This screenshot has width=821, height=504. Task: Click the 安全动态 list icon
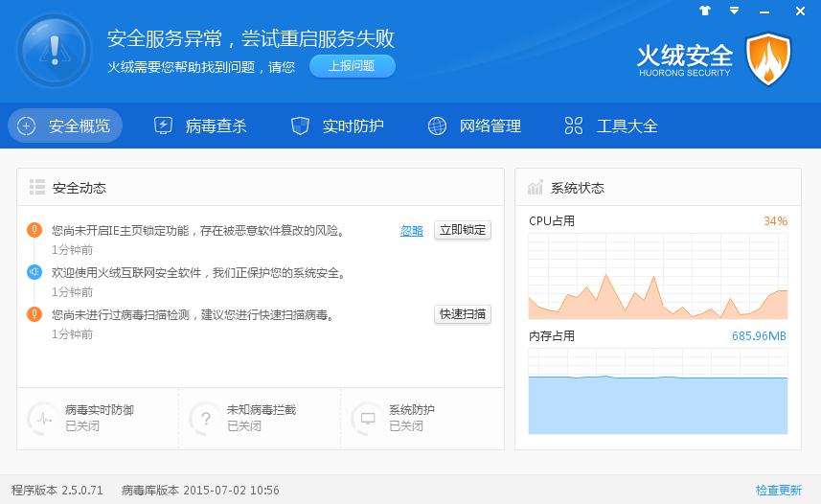pos(37,187)
